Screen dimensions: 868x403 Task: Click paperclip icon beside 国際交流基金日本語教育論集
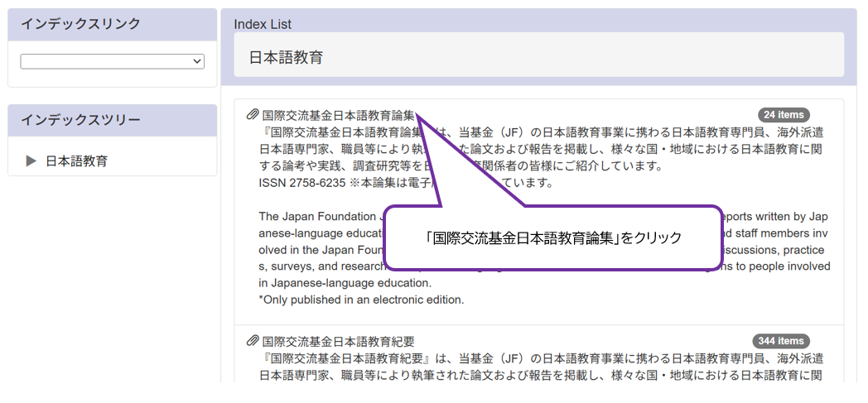pos(253,115)
